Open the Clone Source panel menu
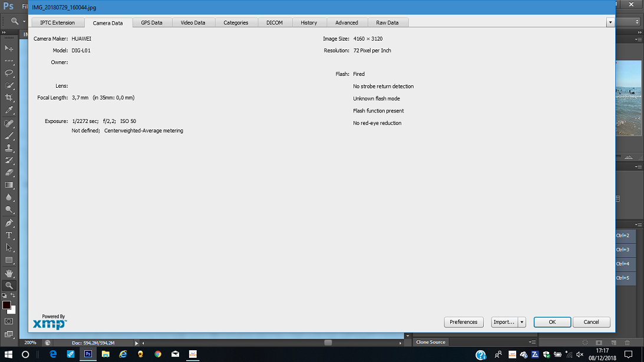 point(532,342)
